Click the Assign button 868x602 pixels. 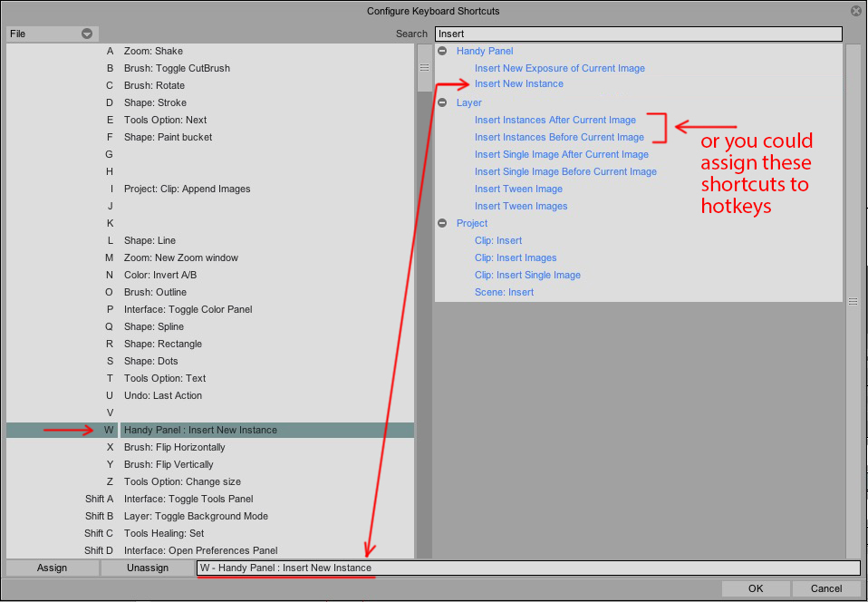click(52, 568)
